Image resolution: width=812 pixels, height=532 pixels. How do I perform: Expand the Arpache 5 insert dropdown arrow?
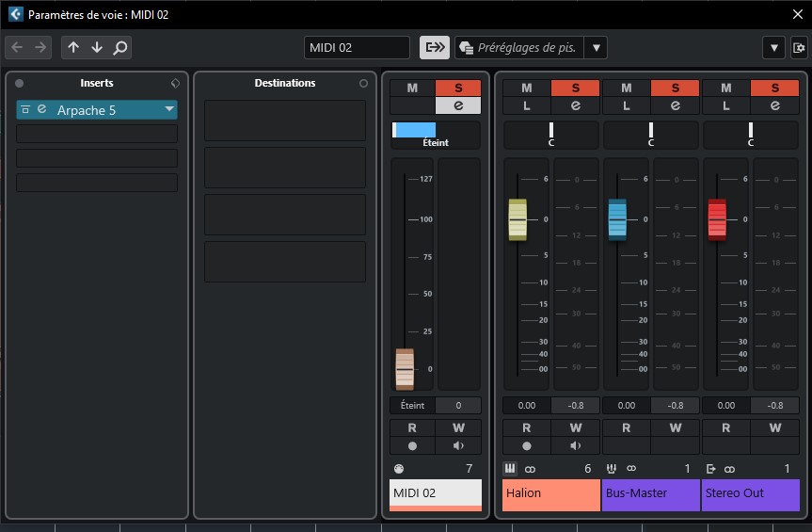[x=168, y=109]
